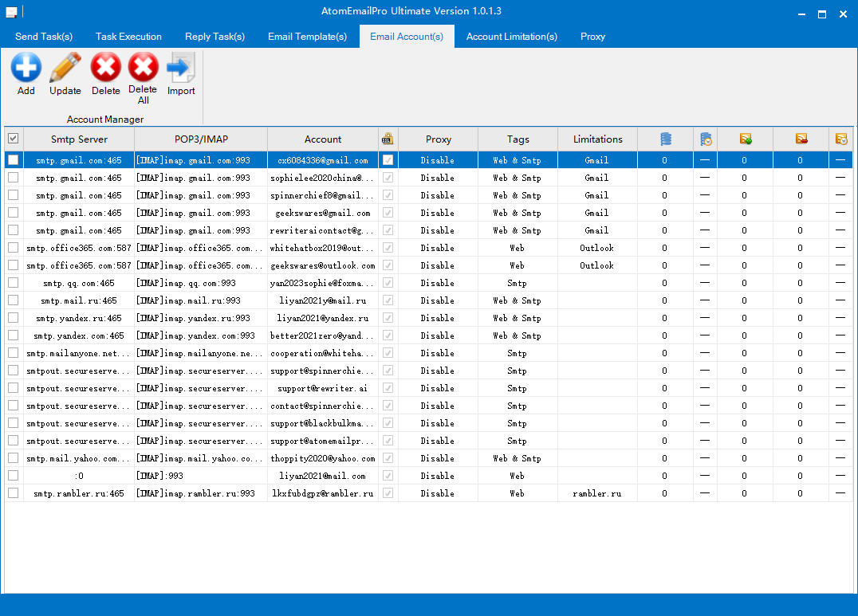Click the Import accounts icon
The width and height of the screenshot is (858, 616).
click(x=181, y=68)
